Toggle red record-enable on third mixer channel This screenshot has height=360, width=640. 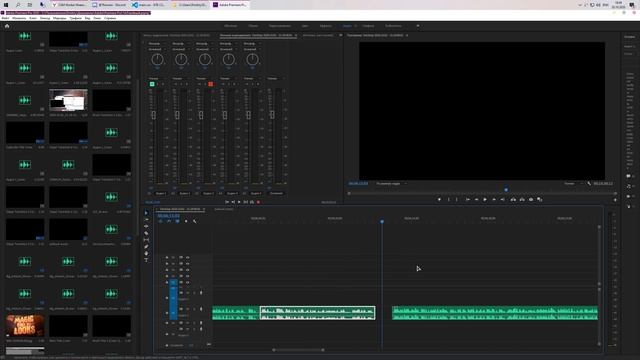click(x=211, y=84)
